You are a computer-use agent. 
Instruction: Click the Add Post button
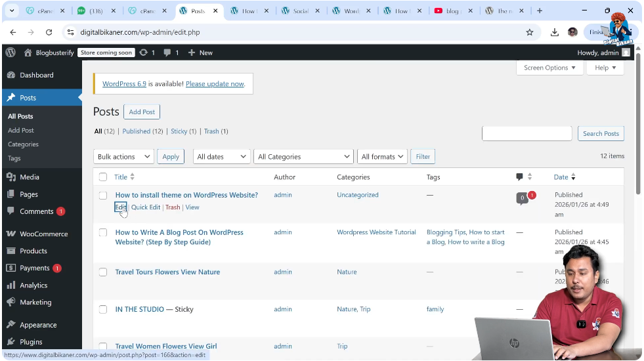point(142,112)
